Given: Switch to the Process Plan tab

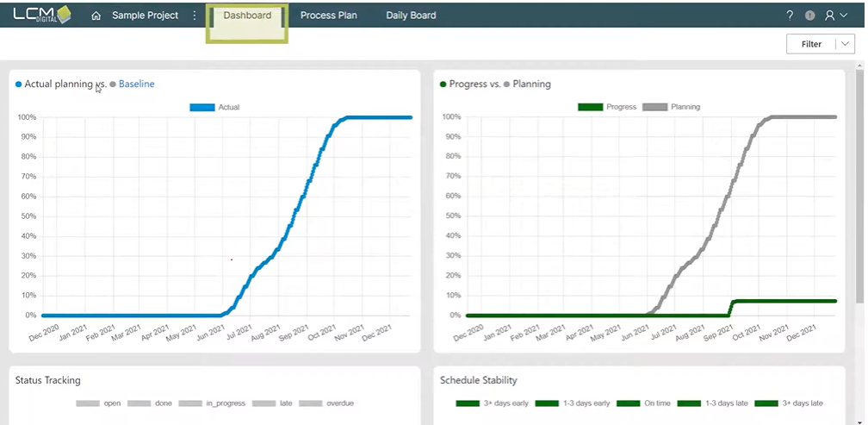Looking at the screenshot, I should click(x=328, y=16).
